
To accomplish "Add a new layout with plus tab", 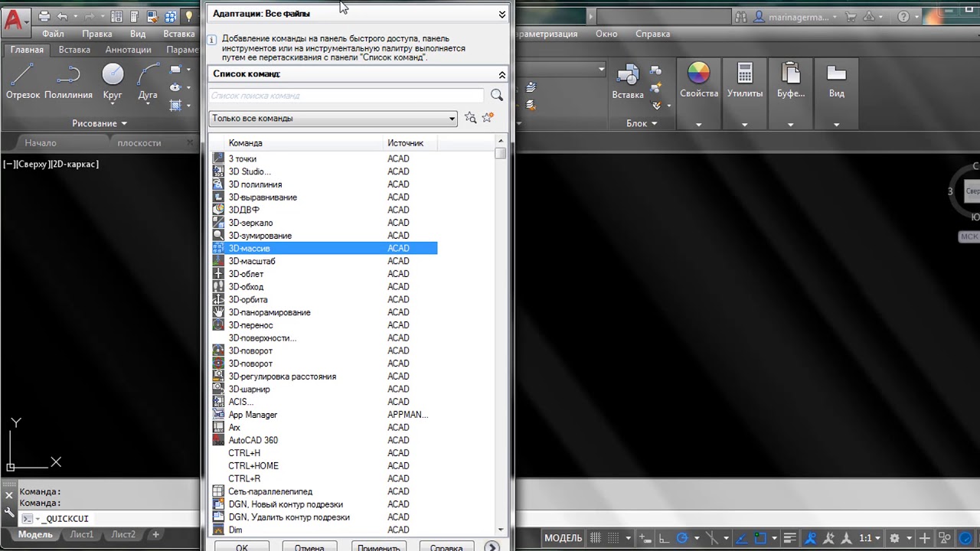I will pyautogui.click(x=155, y=534).
